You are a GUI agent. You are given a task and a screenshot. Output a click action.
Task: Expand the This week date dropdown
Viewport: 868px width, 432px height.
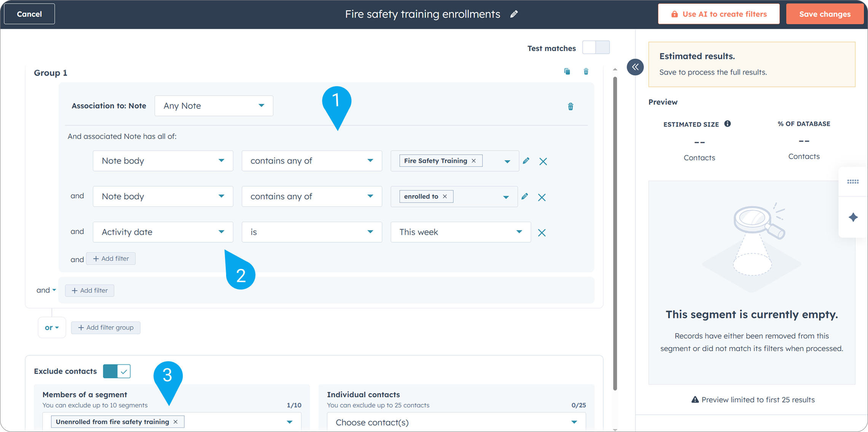tap(460, 232)
